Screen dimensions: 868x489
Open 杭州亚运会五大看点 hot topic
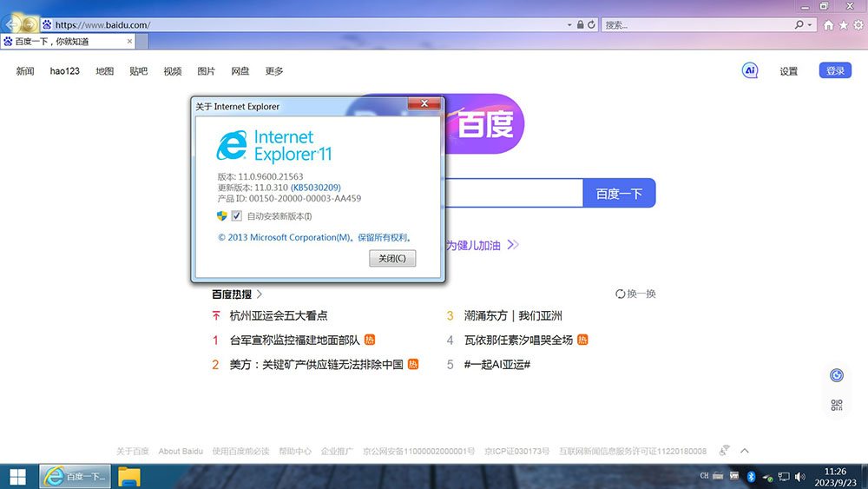[279, 315]
